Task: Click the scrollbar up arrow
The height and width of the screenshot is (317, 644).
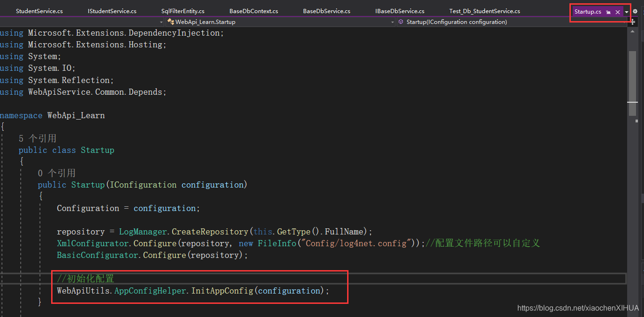Action: 633,31
